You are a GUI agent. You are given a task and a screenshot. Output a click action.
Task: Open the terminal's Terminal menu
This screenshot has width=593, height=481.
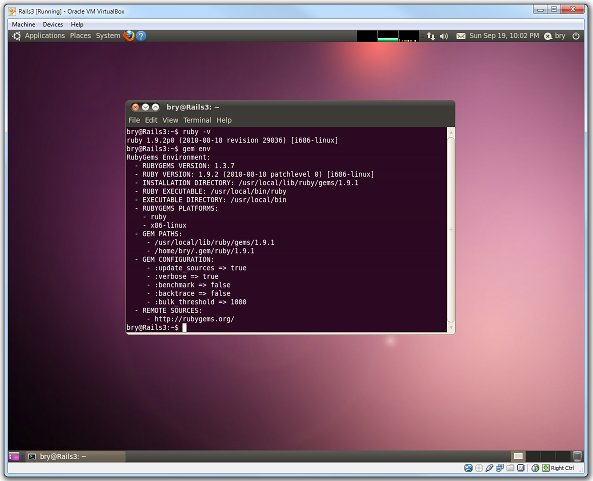tap(197, 120)
